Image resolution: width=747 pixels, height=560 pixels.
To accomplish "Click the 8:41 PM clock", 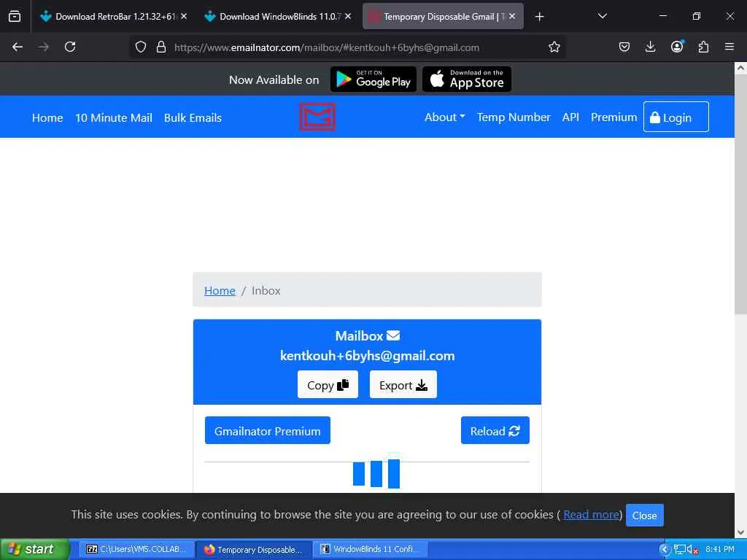I will 720,549.
